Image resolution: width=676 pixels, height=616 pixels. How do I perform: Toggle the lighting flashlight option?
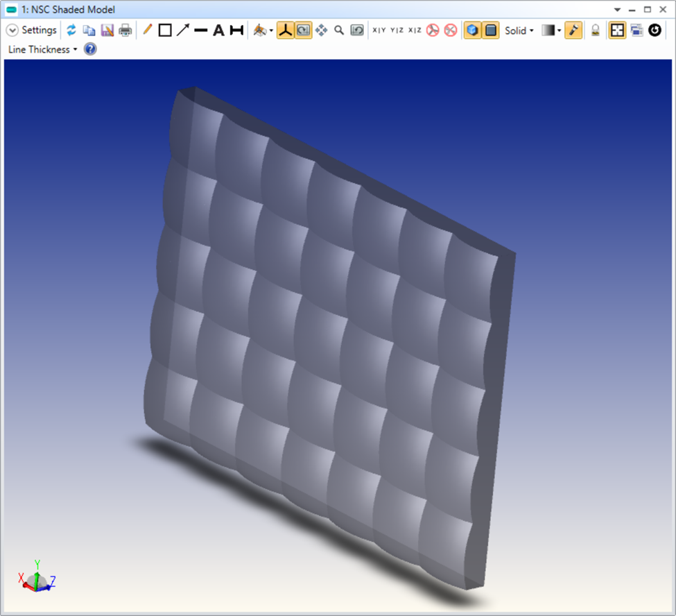click(573, 30)
